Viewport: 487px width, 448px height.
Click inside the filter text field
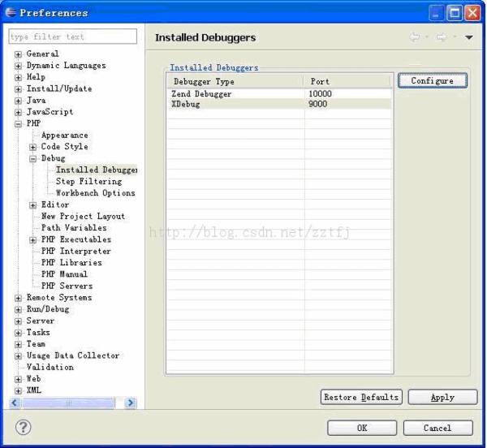[x=71, y=37]
